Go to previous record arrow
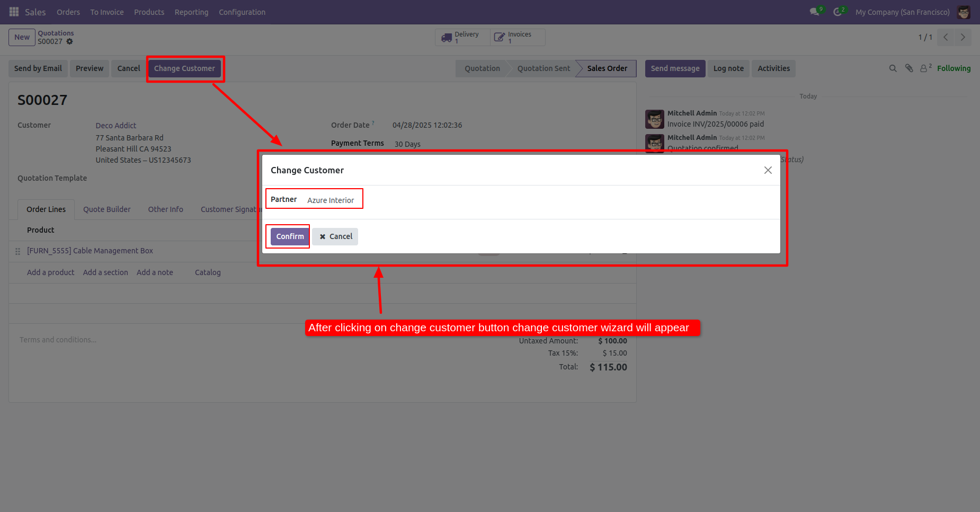The width and height of the screenshot is (980, 512). pyautogui.click(x=946, y=37)
